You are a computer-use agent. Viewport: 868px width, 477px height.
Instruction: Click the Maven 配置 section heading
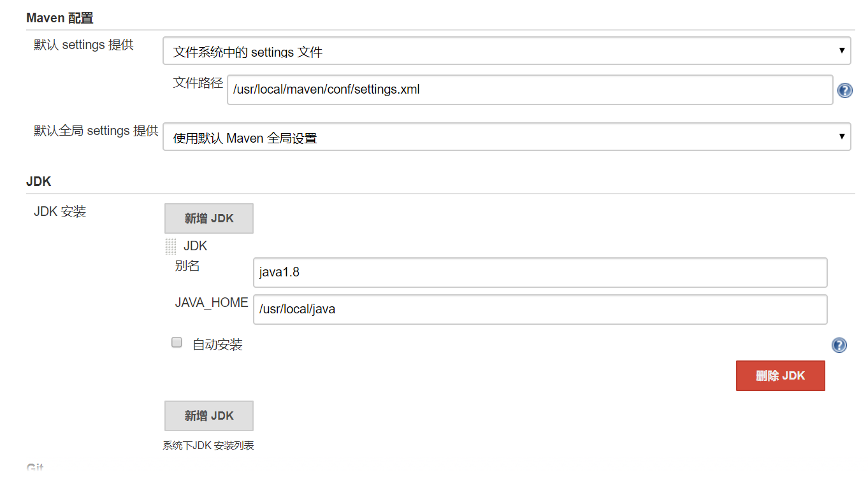click(60, 18)
